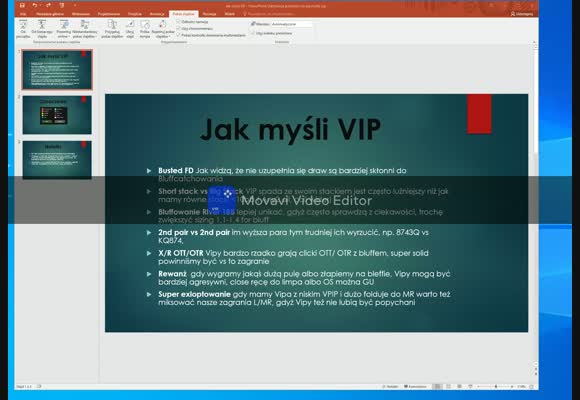
Task: Select slide 1 thumbnail Jak myśli VIP
Action: (x=57, y=70)
